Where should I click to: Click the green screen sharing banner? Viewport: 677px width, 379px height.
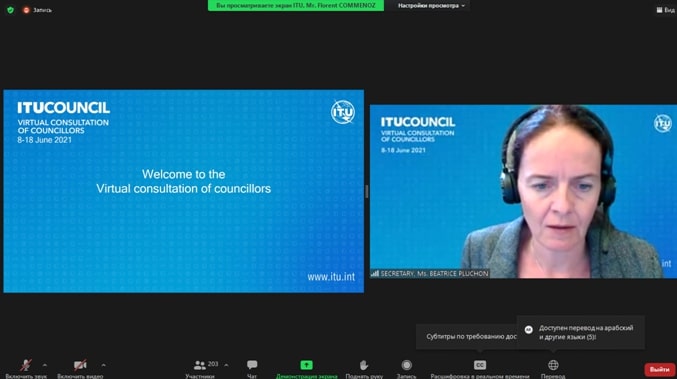296,6
